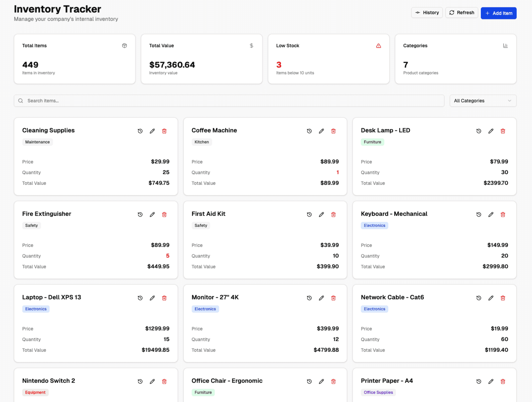Screen dimensions: 532x402
Task: Open the All Categories dropdown
Action: coord(483,101)
